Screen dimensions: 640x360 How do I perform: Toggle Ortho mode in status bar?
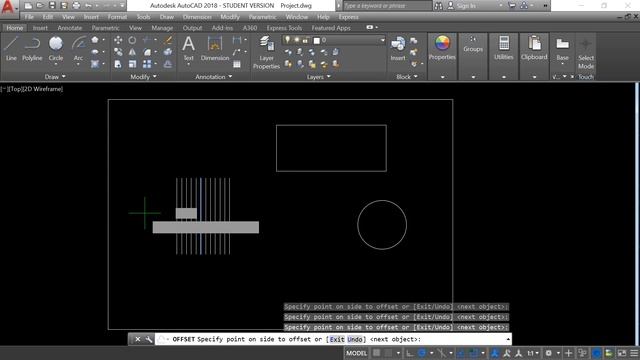tap(409, 353)
